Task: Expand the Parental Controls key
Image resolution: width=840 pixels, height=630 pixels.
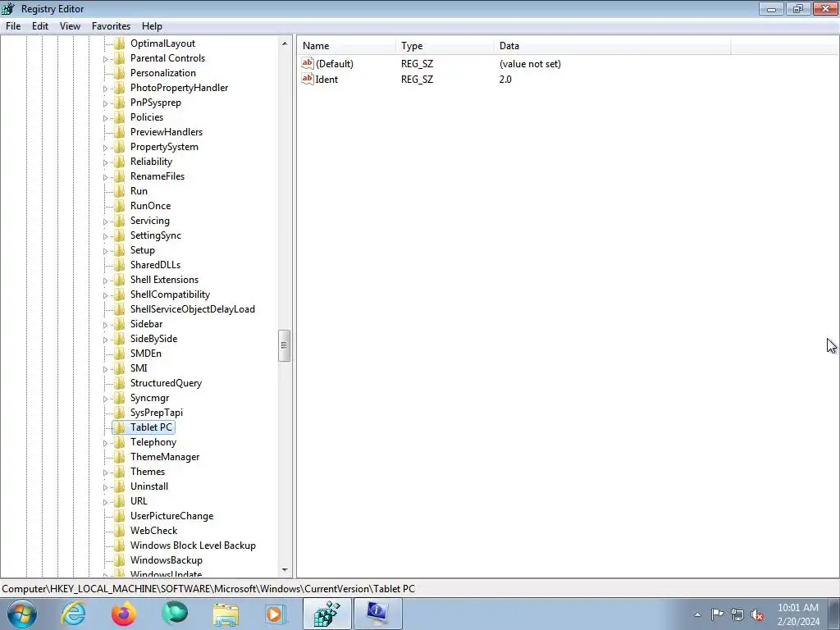Action: (x=106, y=59)
